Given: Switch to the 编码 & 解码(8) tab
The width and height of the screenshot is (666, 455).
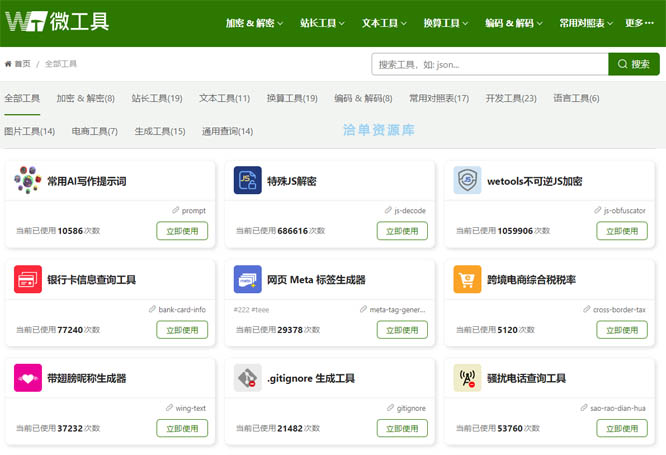Looking at the screenshot, I should point(363,99).
